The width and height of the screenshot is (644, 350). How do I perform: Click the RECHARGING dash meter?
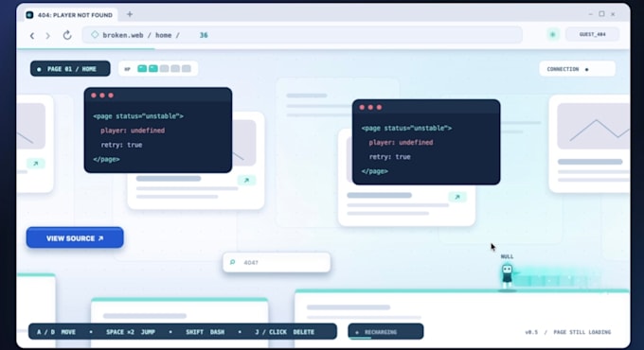[x=385, y=331]
